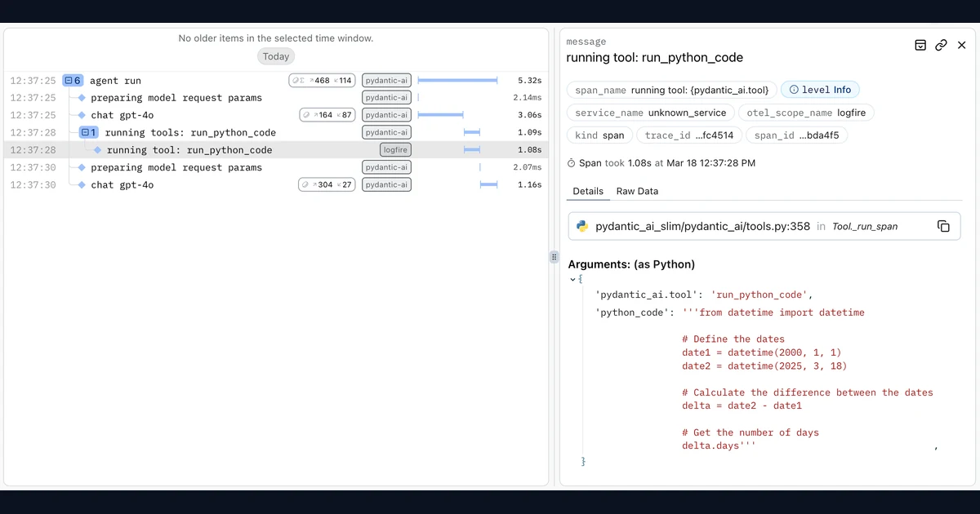Select the agent run row
The height and width of the screenshot is (514, 980).
(x=276, y=81)
